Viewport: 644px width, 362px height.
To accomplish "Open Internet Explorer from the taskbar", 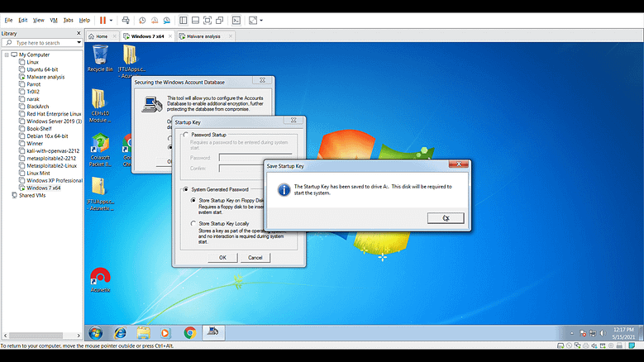I will click(120, 332).
